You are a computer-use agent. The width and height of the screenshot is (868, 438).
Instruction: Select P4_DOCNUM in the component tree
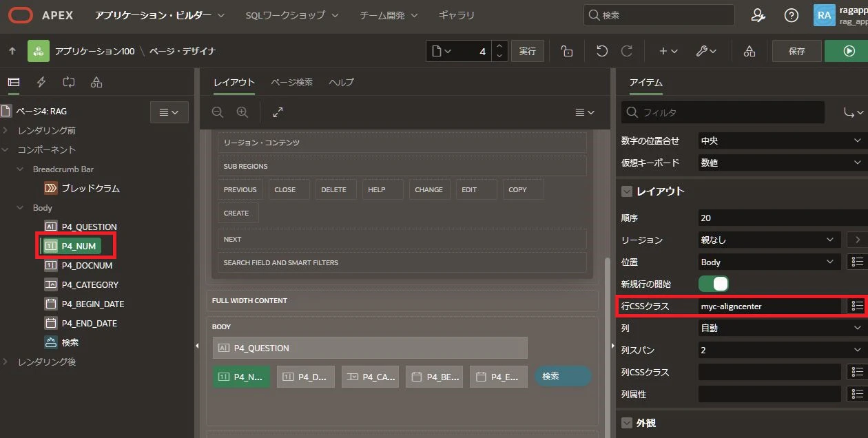pyautogui.click(x=87, y=265)
